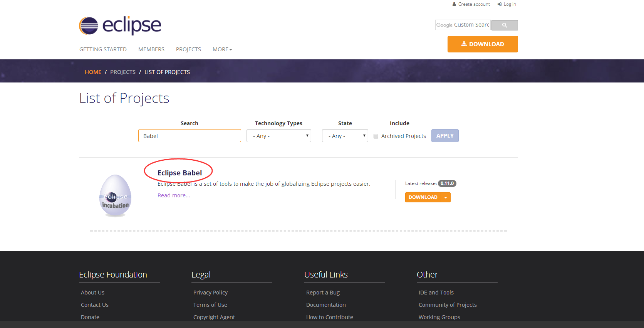Viewport: 644px width, 328px height.
Task: Click the 0.11.0 latest release badge
Action: 447,183
